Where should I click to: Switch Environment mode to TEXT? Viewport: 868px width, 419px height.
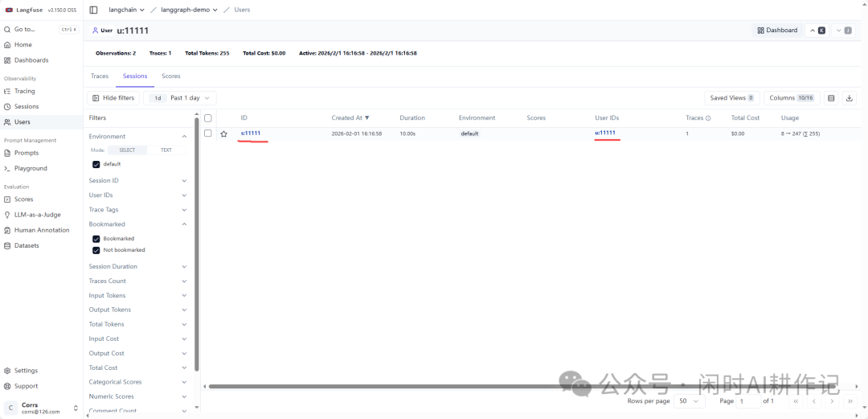tap(166, 150)
